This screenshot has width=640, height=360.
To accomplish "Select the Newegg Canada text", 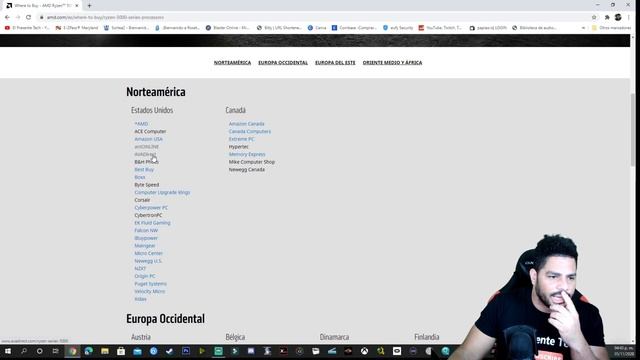I will pyautogui.click(x=247, y=169).
